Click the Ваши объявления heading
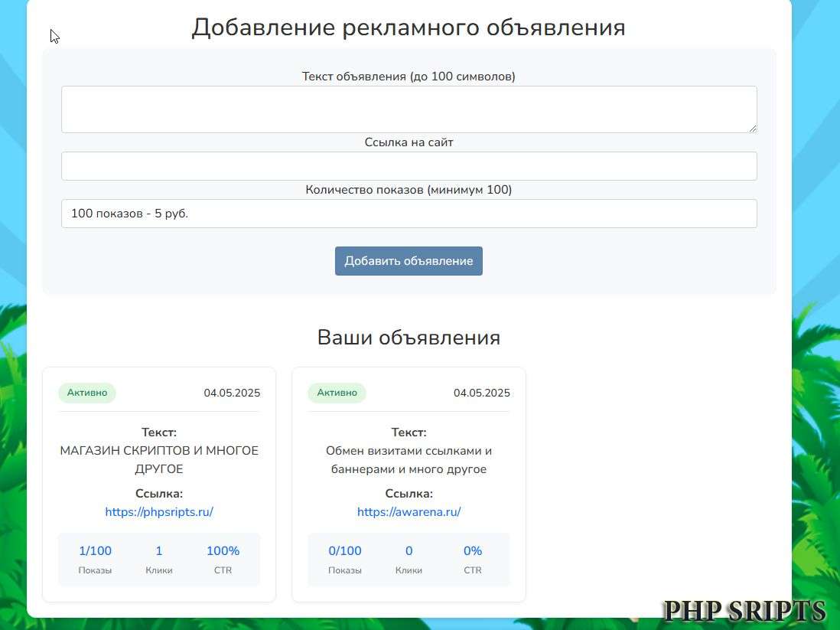Viewport: 840px width, 630px height. [409, 337]
